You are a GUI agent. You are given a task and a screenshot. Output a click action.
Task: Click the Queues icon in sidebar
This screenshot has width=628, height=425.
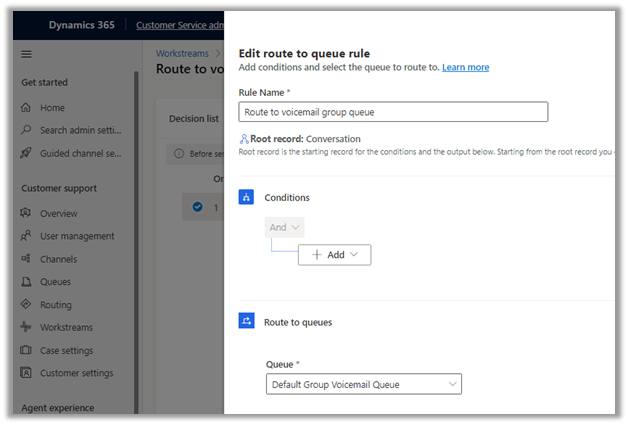click(27, 282)
